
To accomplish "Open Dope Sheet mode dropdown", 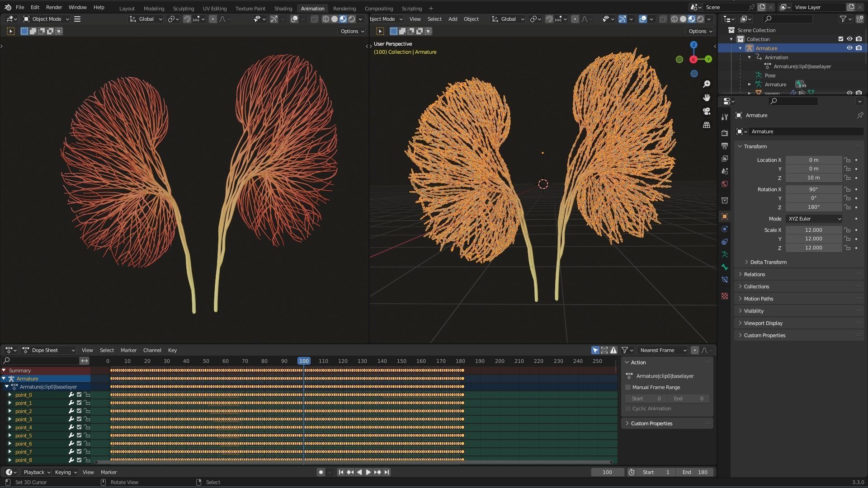I will coord(48,350).
